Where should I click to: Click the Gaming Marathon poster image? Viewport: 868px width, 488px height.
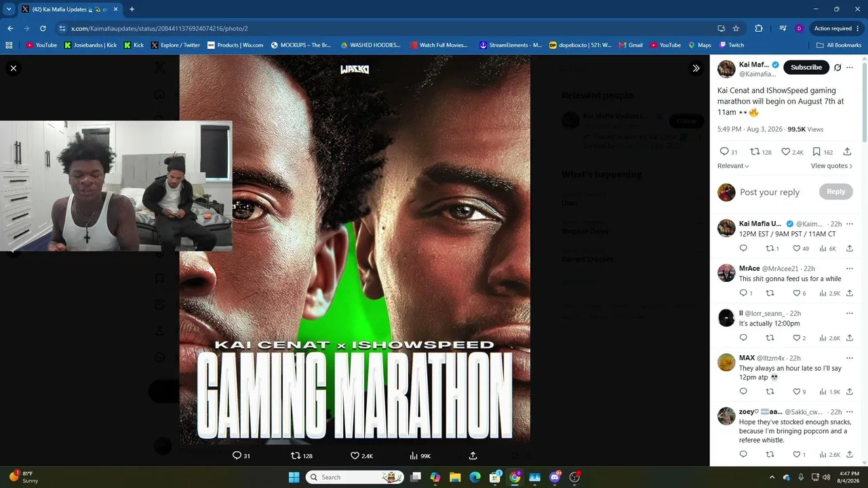(x=355, y=249)
